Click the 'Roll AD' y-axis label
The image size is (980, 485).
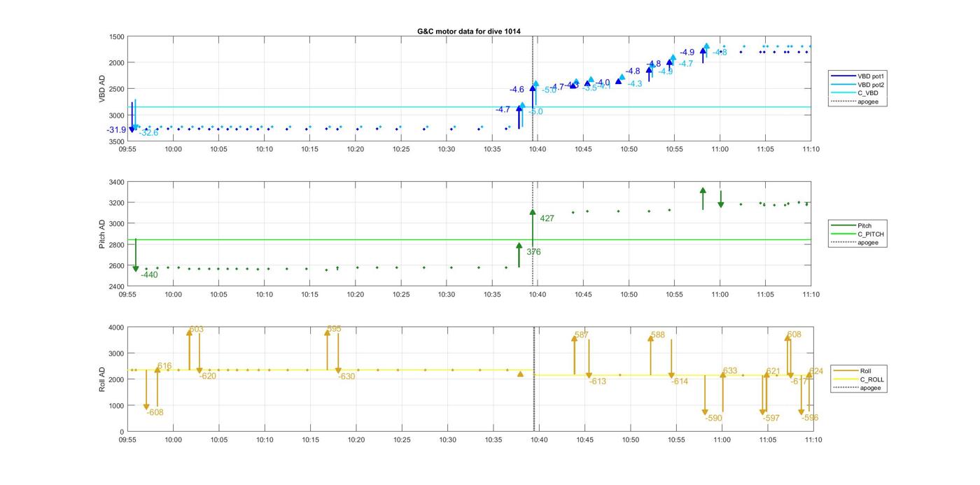[102, 379]
